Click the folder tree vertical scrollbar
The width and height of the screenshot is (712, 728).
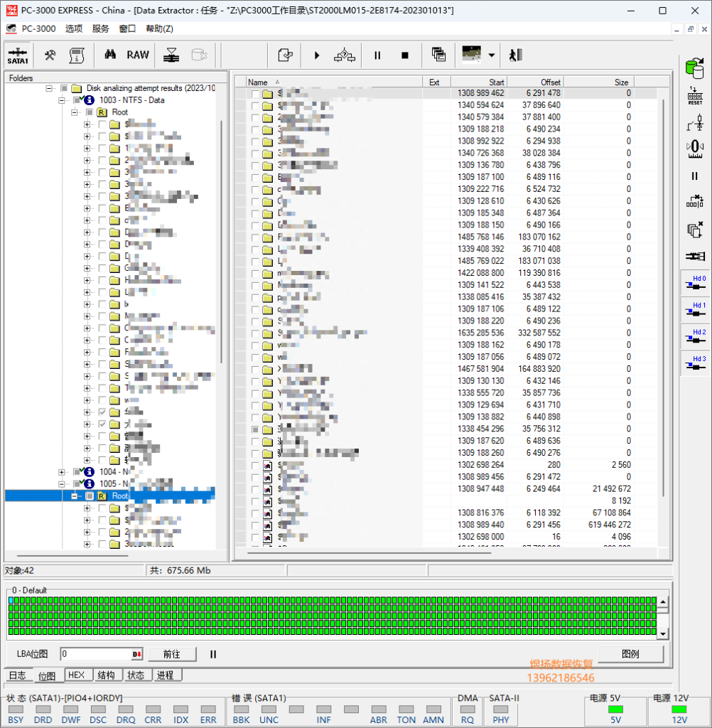click(221, 242)
